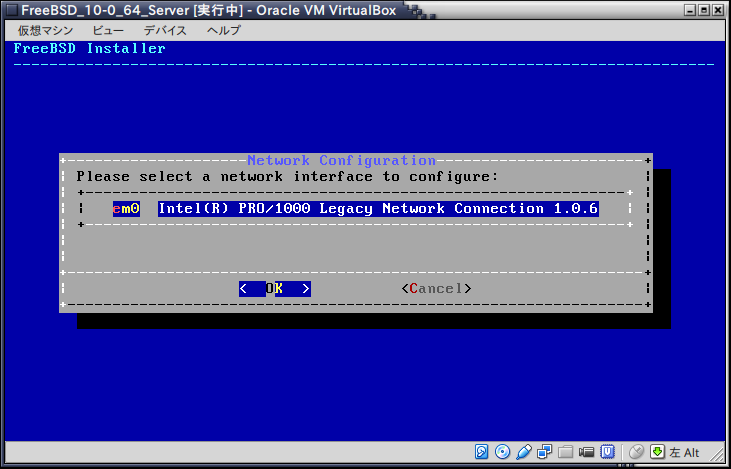Click the mouse integration status icon
731x469 pixels.
[636, 452]
